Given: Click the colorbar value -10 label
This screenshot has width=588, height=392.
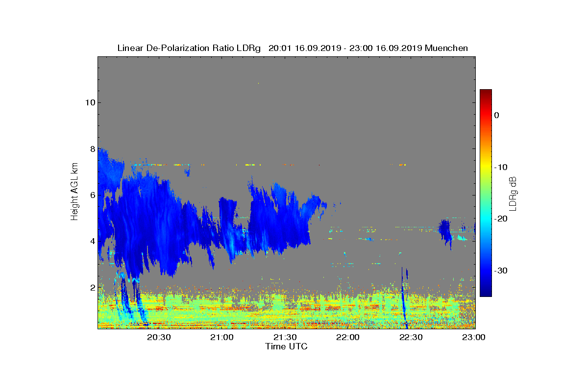Looking at the screenshot, I should point(500,167).
